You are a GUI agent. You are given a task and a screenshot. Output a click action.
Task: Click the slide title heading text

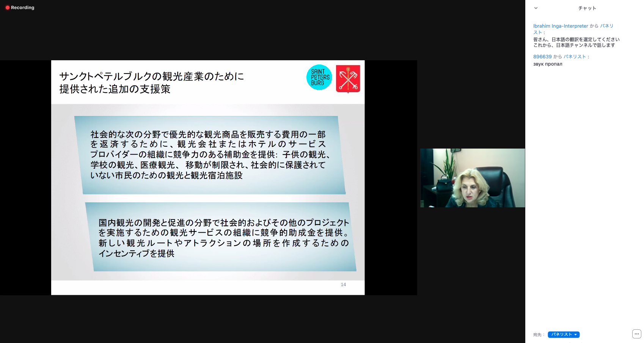tap(152, 82)
